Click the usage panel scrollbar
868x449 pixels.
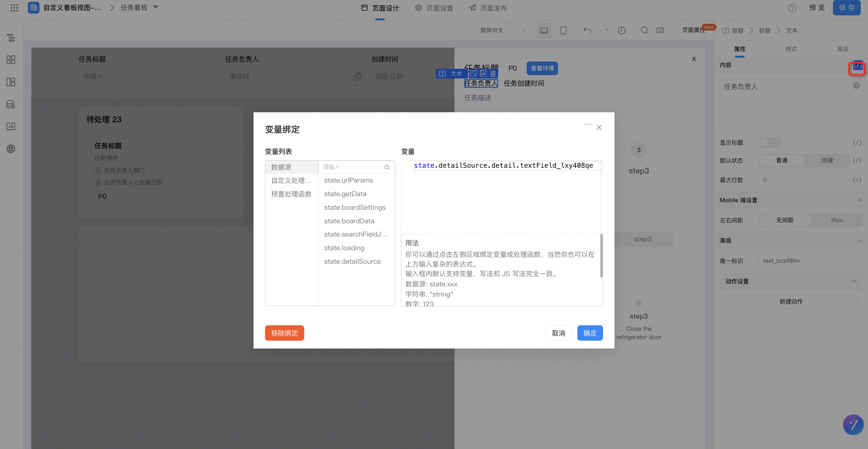pos(602,256)
